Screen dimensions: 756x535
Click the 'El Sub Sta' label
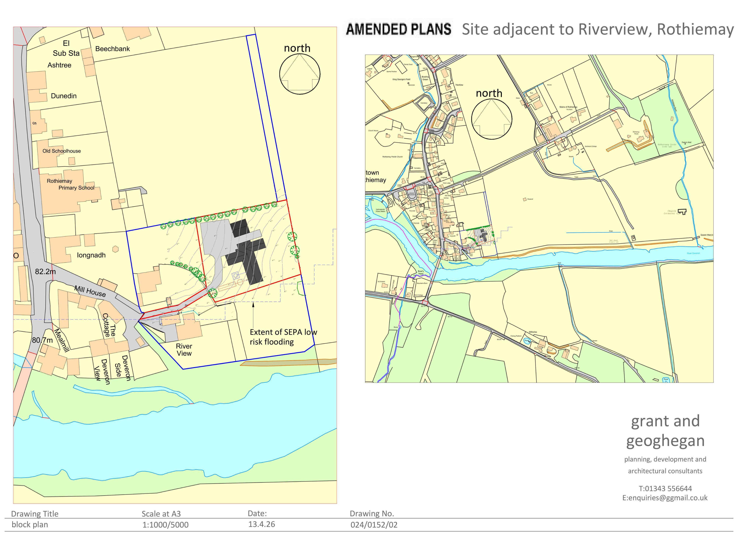click(x=66, y=48)
